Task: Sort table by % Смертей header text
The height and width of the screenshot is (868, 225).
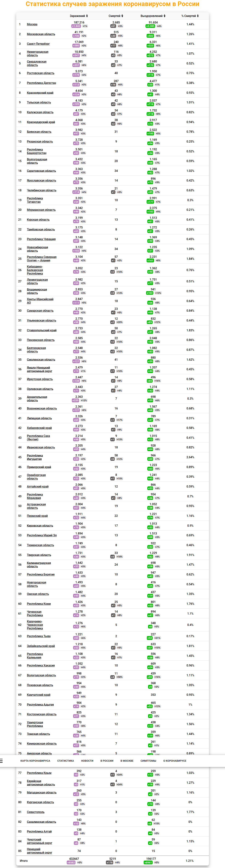Action: click(x=189, y=16)
